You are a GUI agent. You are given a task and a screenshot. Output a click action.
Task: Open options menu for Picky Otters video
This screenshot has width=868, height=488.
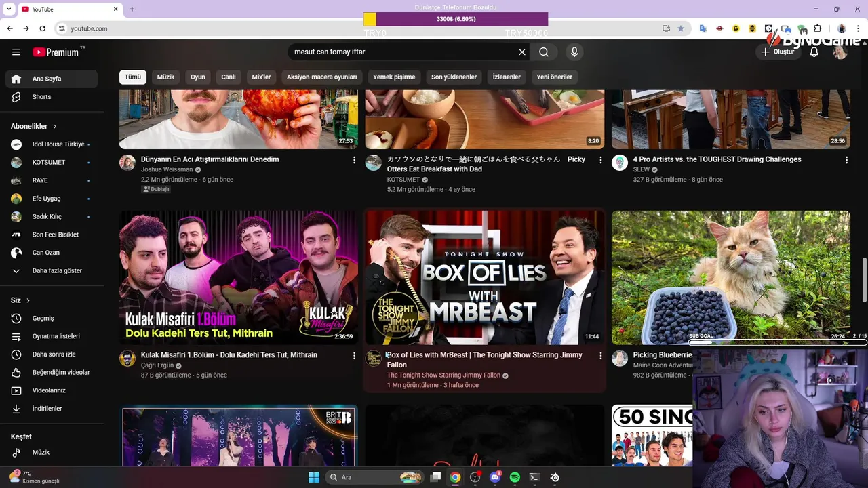click(600, 160)
